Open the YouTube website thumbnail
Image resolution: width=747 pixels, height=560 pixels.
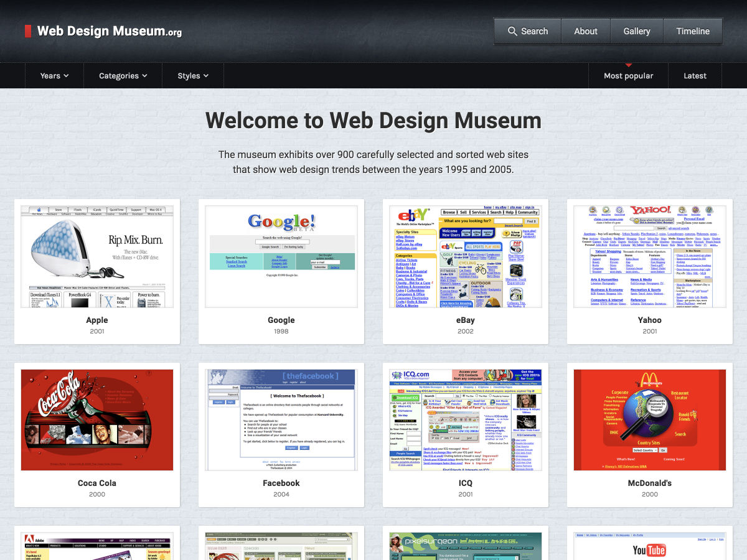(x=650, y=546)
